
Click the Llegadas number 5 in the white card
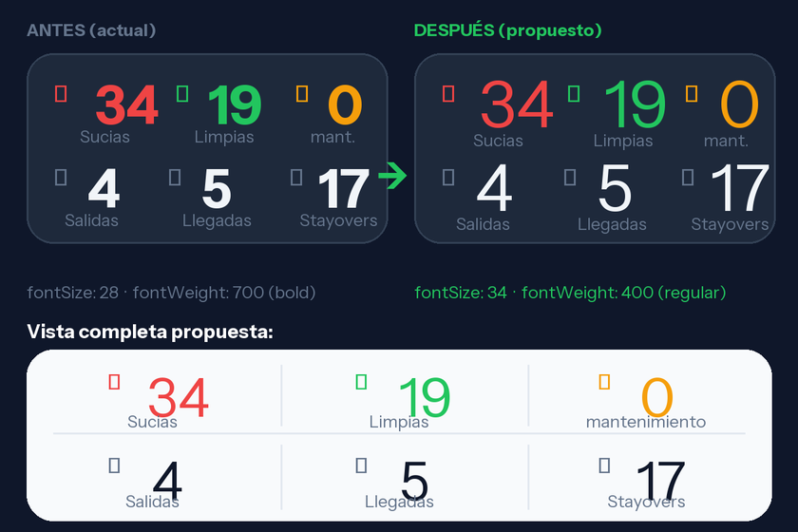(x=414, y=482)
